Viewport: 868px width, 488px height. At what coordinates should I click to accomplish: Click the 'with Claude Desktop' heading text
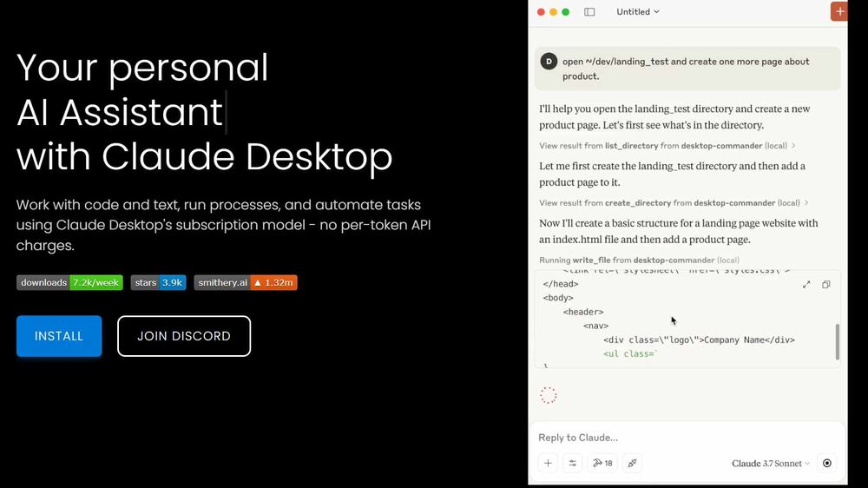pyautogui.click(x=204, y=156)
